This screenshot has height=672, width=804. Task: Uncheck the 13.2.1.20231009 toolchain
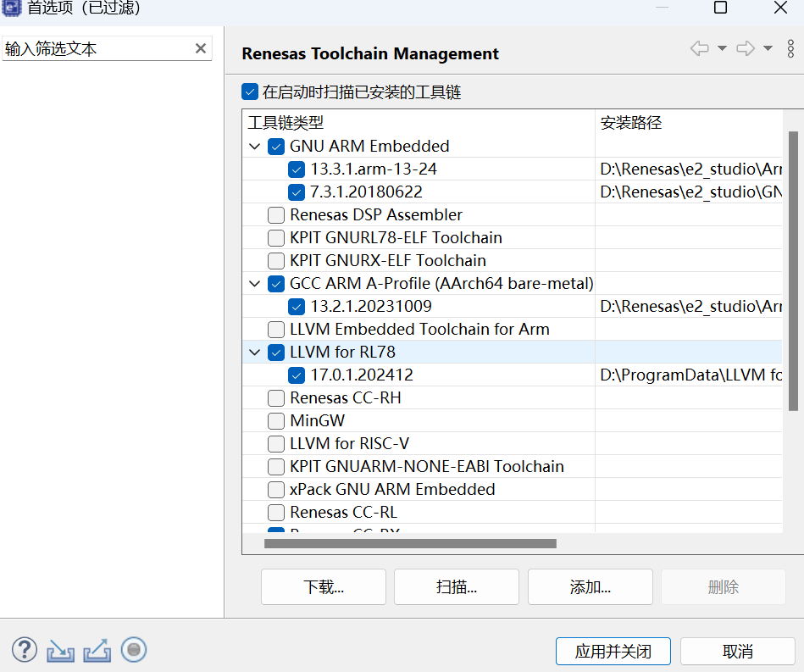click(297, 307)
